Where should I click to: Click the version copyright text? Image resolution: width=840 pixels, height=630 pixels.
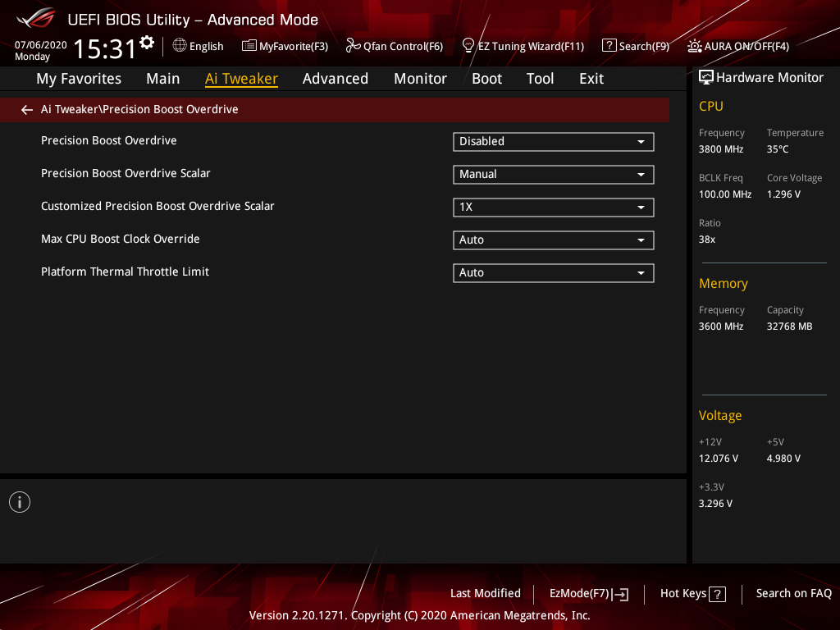[x=419, y=615]
